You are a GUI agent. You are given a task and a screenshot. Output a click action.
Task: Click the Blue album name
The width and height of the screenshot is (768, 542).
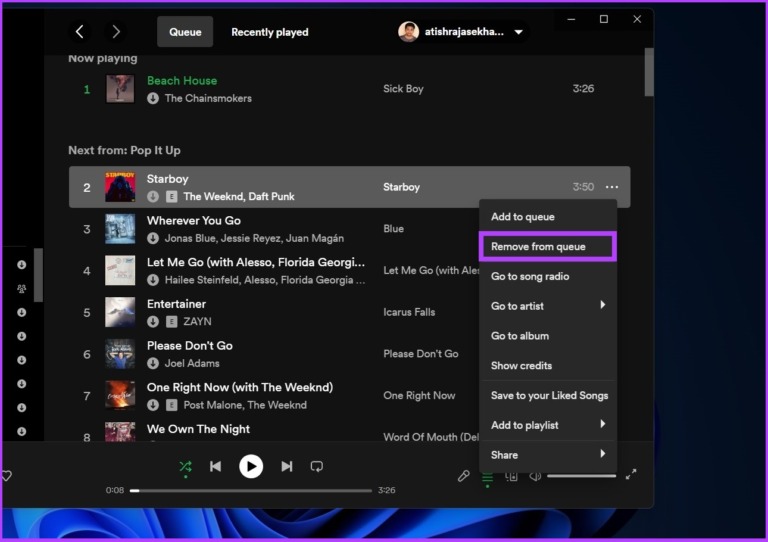click(393, 229)
